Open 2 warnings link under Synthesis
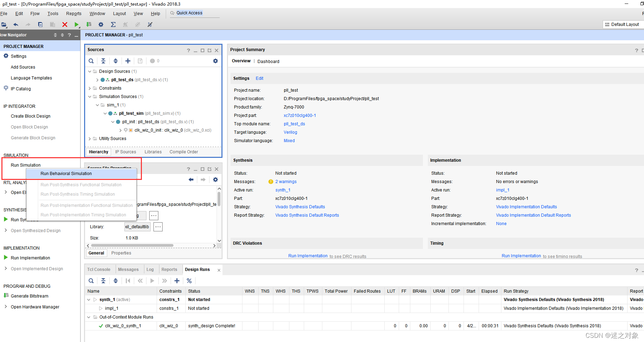Screen dimensions: 644x342 [286, 182]
